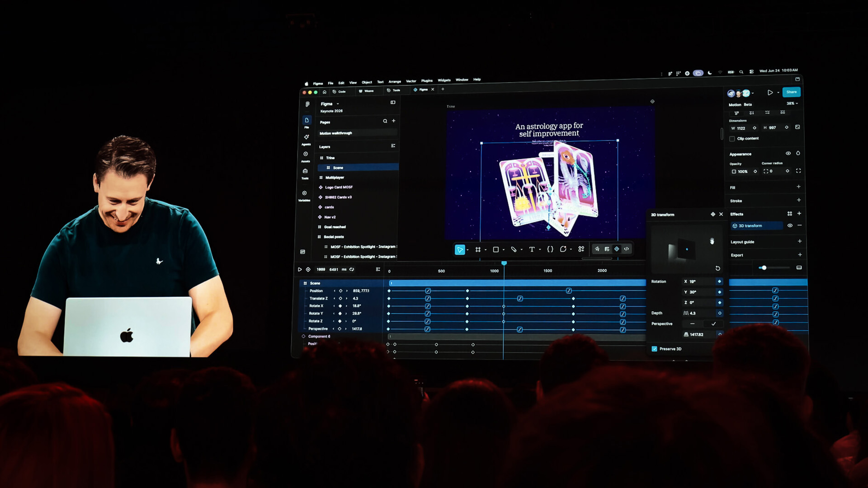Select the Move tool in toolbar
868x488 pixels.
pos(460,249)
